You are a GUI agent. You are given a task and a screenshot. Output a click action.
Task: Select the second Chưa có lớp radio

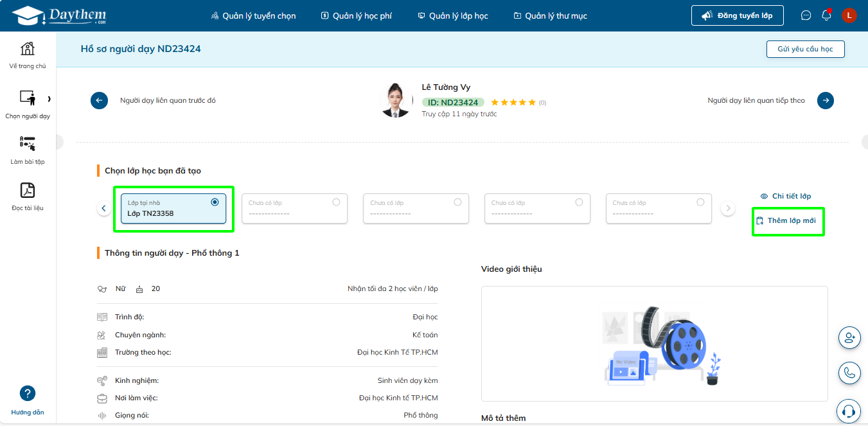pos(457,202)
